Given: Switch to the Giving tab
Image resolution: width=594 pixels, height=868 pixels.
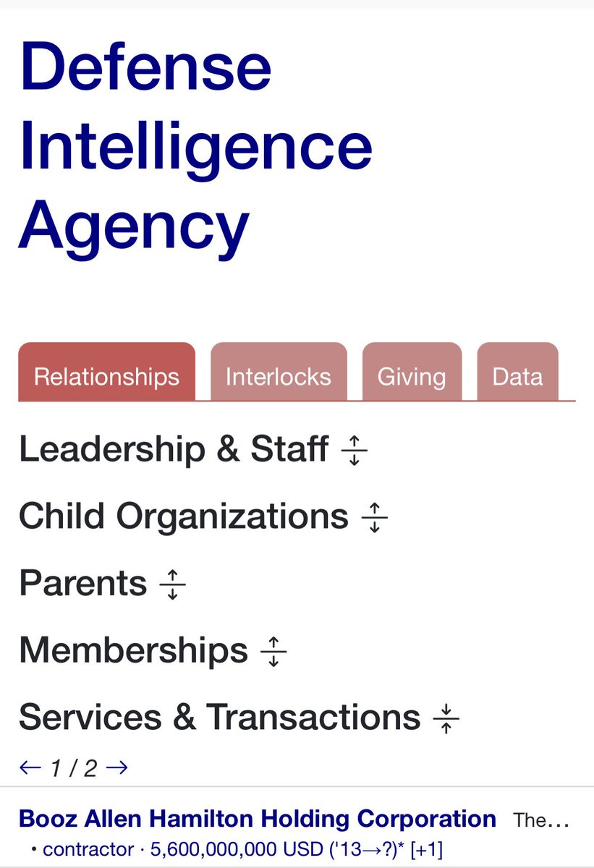Looking at the screenshot, I should (x=412, y=376).
